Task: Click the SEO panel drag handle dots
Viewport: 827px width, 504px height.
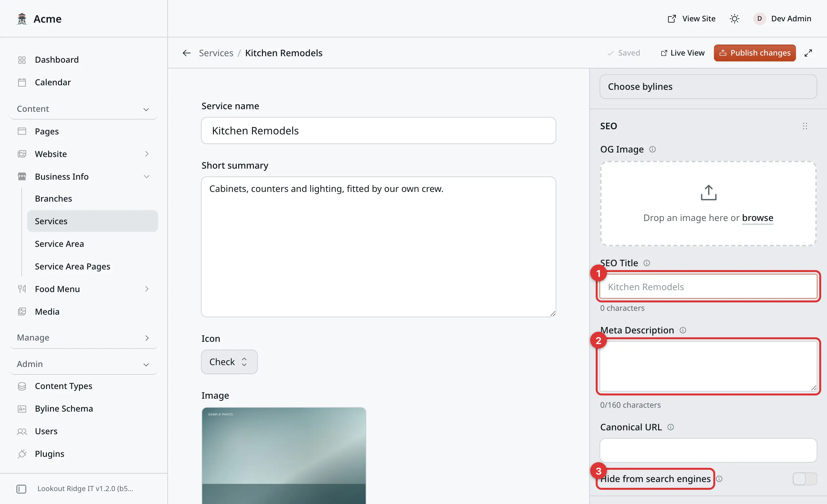Action: [x=805, y=126]
